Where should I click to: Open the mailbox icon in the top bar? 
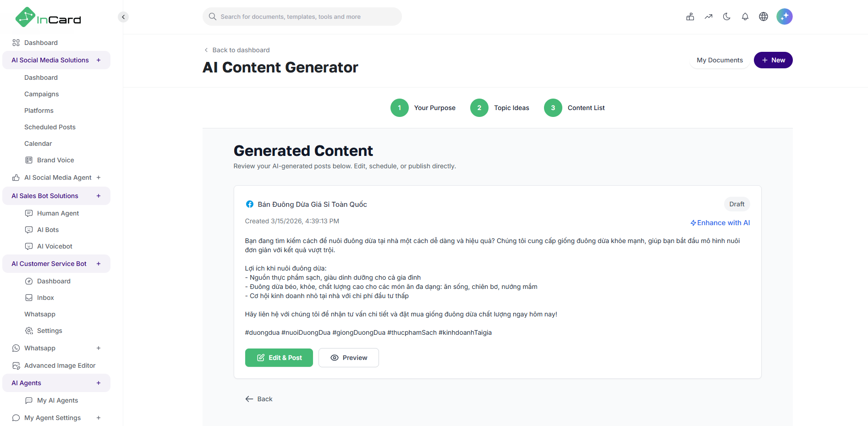pyautogui.click(x=690, y=16)
